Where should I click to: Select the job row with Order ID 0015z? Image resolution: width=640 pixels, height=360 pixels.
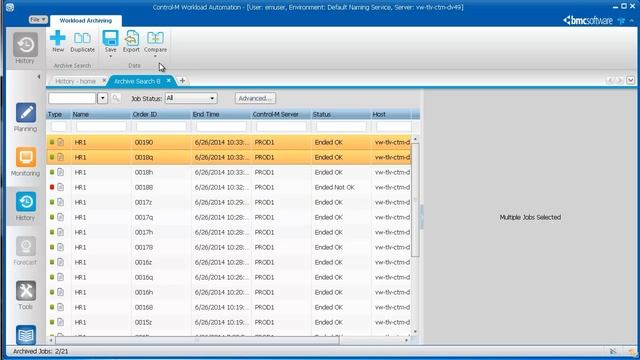229,322
